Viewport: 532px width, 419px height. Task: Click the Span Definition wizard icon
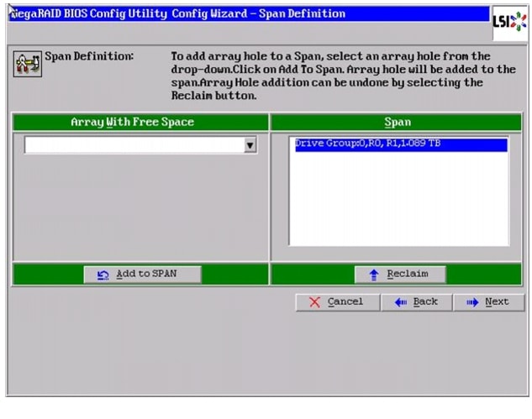[x=28, y=64]
